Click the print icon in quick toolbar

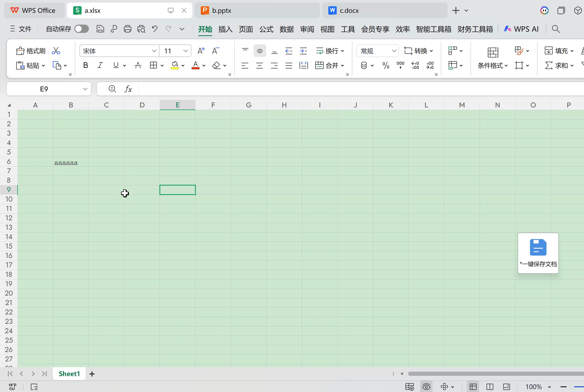[128, 29]
